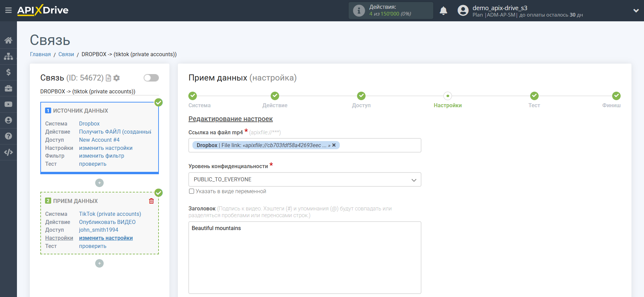This screenshot has height=297, width=644.
Task: Click 'изменить фильтр' link in source
Action: 102,156
